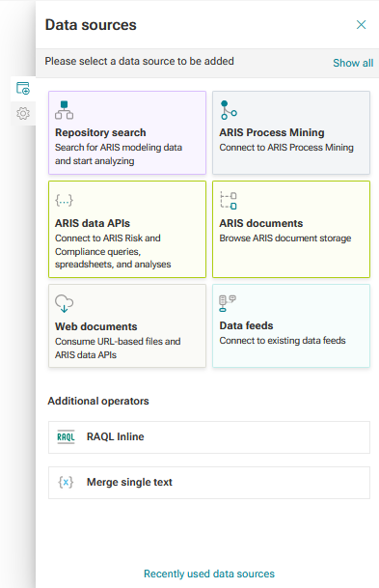Click the Web documents cloud download icon
The width and height of the screenshot is (379, 588).
point(64,304)
